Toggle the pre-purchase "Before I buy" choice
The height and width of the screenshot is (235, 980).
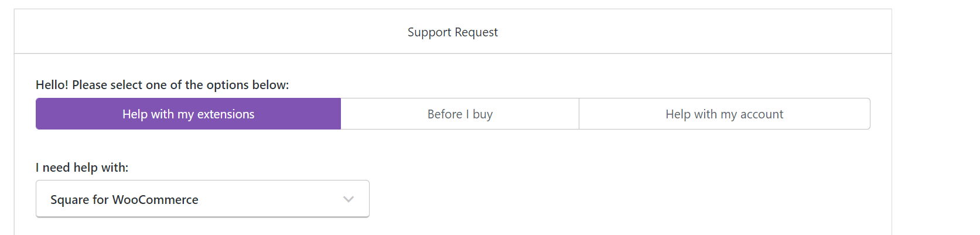coord(460,114)
